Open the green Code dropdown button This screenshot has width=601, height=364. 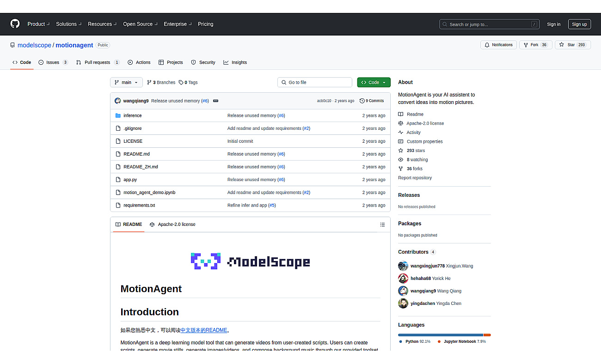pos(374,82)
